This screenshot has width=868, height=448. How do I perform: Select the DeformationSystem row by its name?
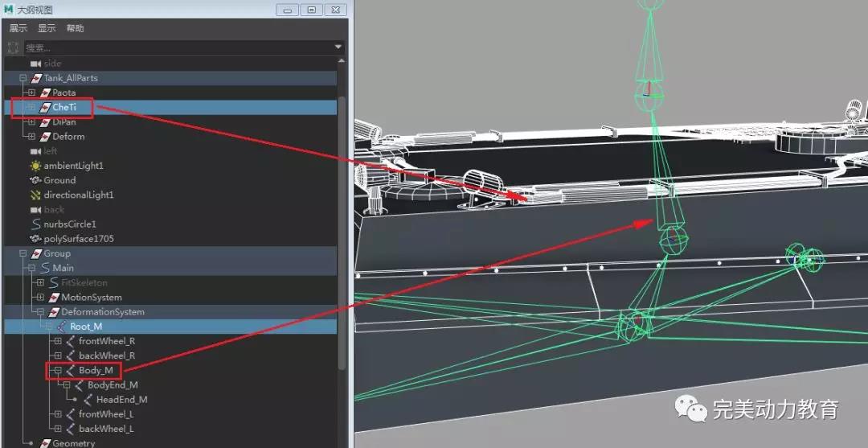pyautogui.click(x=103, y=312)
